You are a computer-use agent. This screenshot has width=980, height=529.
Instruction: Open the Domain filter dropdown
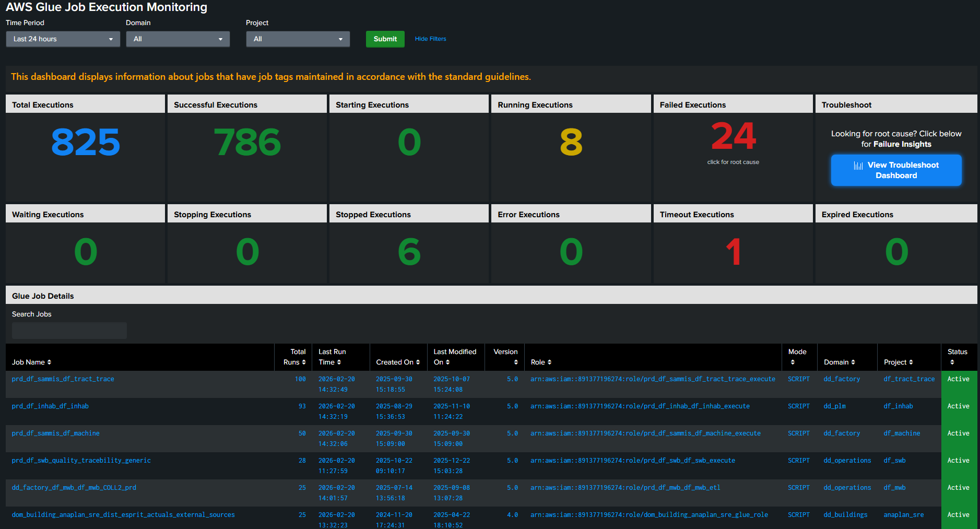(178, 39)
